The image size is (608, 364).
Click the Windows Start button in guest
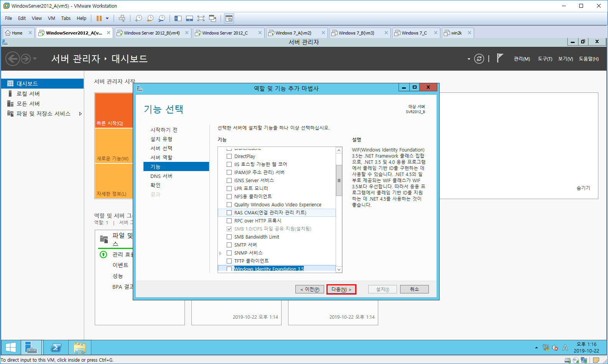(x=11, y=348)
